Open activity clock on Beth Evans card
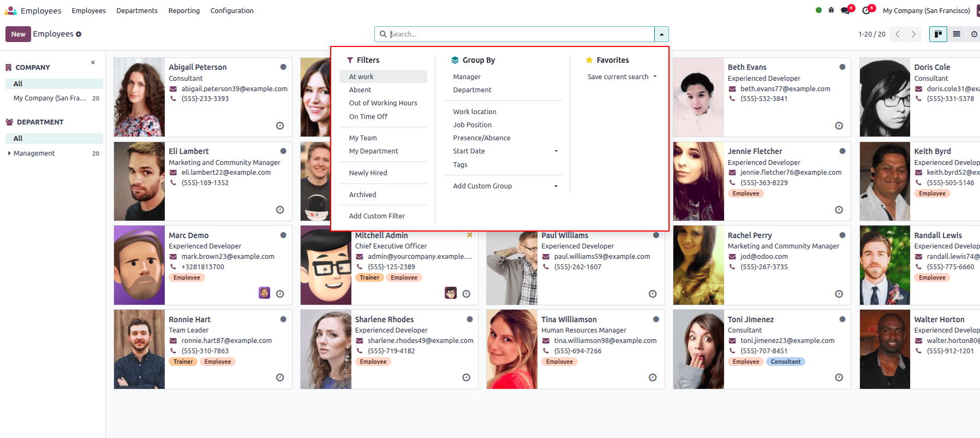Image resolution: width=980 pixels, height=438 pixels. (839, 126)
